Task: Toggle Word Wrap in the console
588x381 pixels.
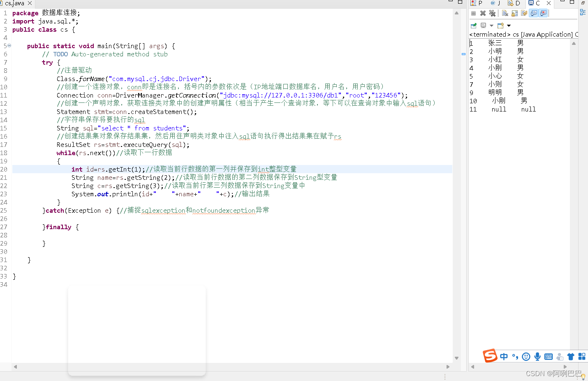Action: tap(524, 13)
